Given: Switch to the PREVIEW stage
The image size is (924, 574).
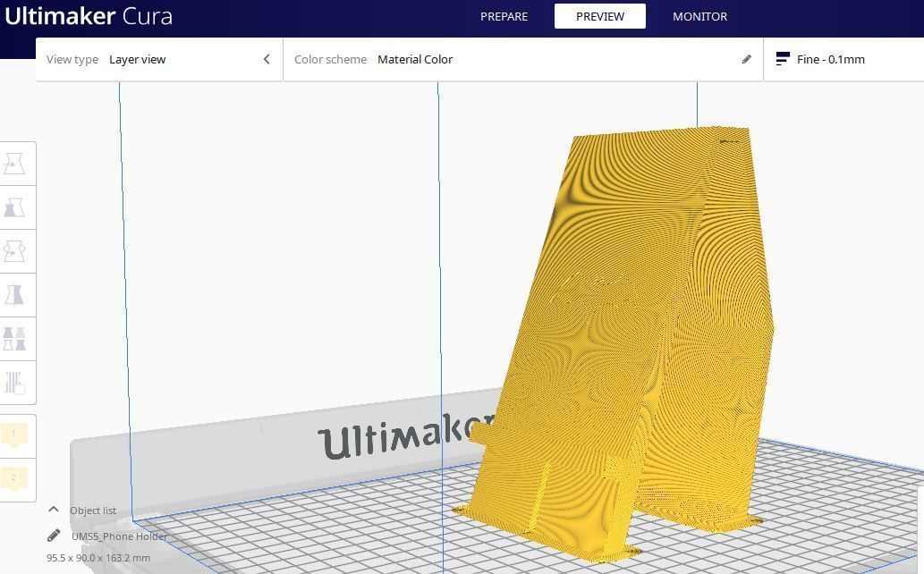Looking at the screenshot, I should click(600, 16).
